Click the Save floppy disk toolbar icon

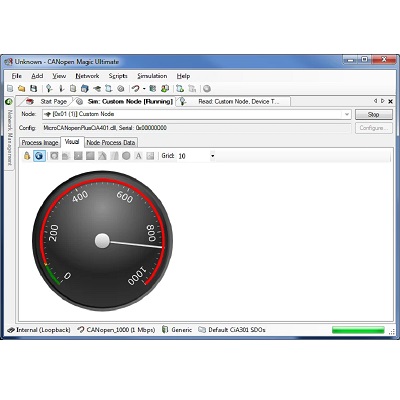pyautogui.click(x=33, y=89)
